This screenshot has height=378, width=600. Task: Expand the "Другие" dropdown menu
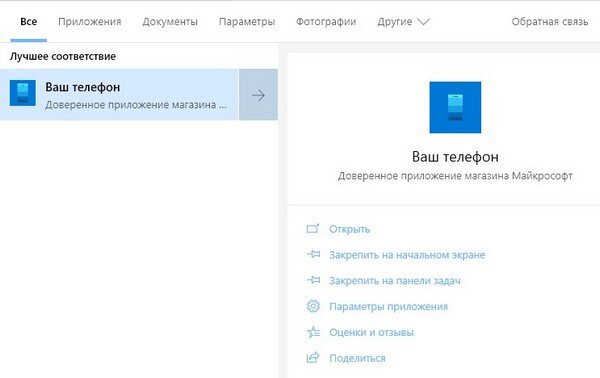[x=403, y=22]
